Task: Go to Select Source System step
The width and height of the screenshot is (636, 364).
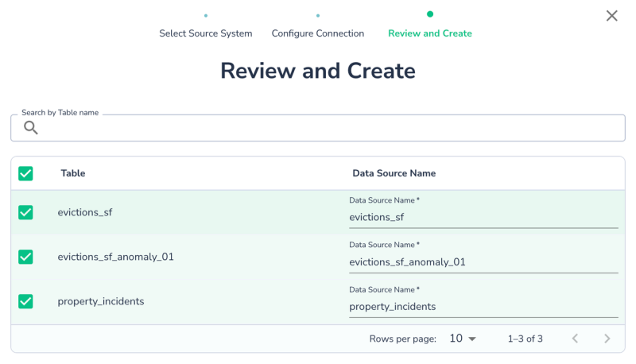Action: 205,33
